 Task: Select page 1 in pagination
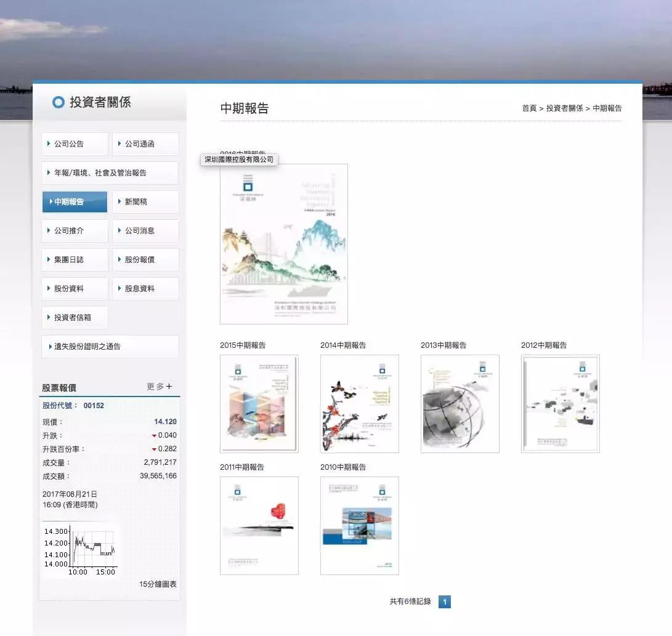[x=445, y=602]
